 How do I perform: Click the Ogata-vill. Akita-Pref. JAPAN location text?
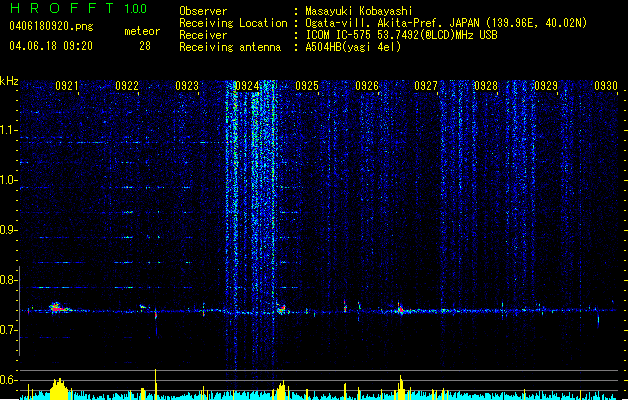pyautogui.click(x=446, y=23)
